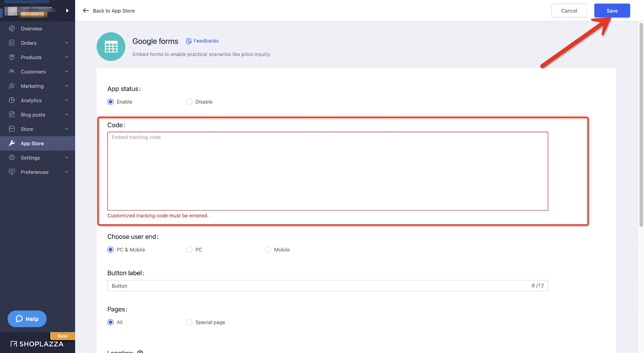The height and width of the screenshot is (353, 644).
Task: Click the orange Base plan badge
Action: (62, 336)
